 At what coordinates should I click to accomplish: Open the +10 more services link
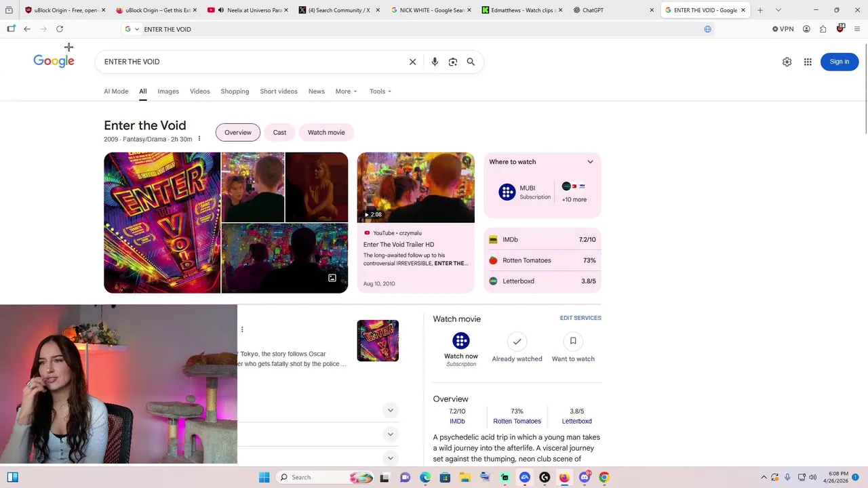coord(574,199)
